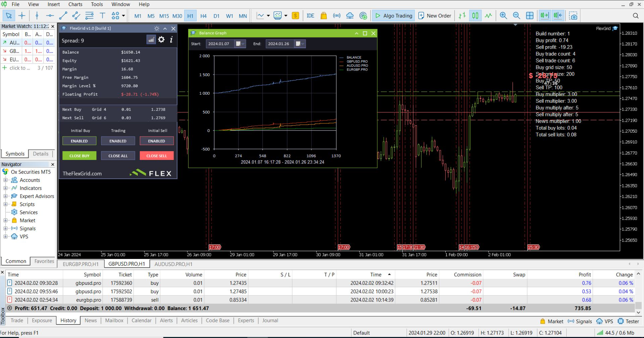
Task: Select the vertical line drawing tool
Action: [x=37, y=16]
